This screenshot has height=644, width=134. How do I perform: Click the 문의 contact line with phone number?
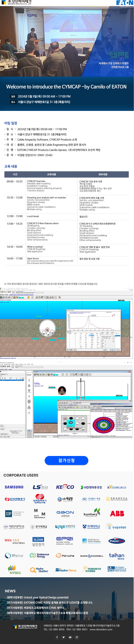pyautogui.click(x=28, y=155)
